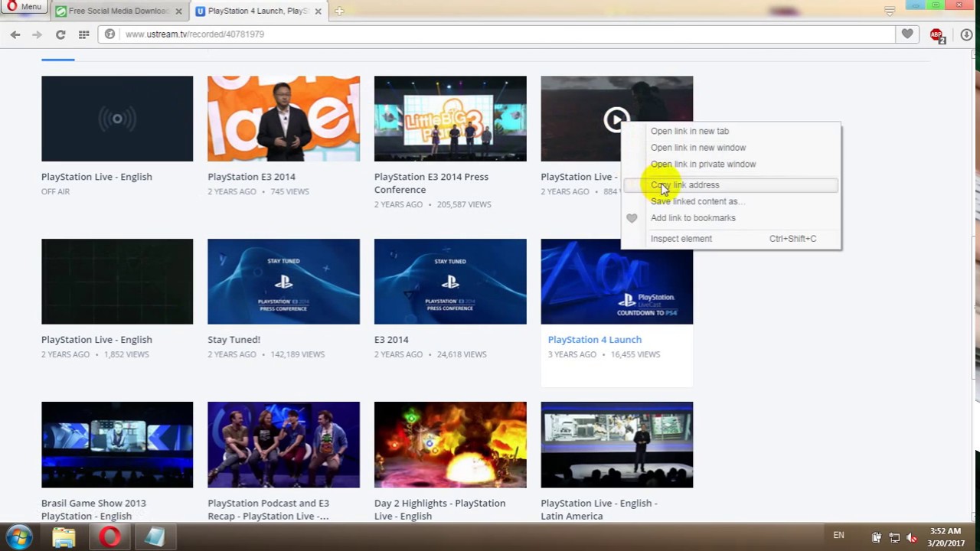Open File Explorer from the taskbar
This screenshot has height=551, width=980.
tap(64, 538)
